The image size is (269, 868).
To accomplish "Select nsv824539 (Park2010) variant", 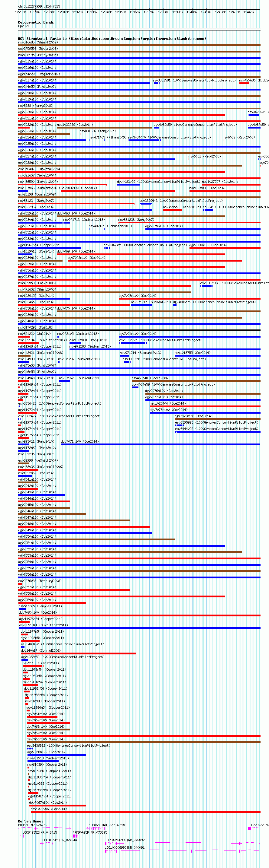I will (x=36, y=359).
